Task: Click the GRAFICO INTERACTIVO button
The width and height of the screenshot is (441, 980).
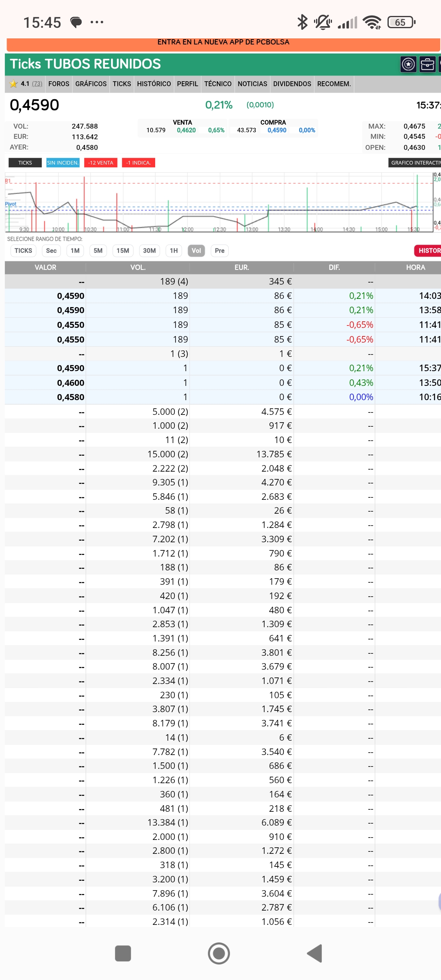Action: point(415,163)
